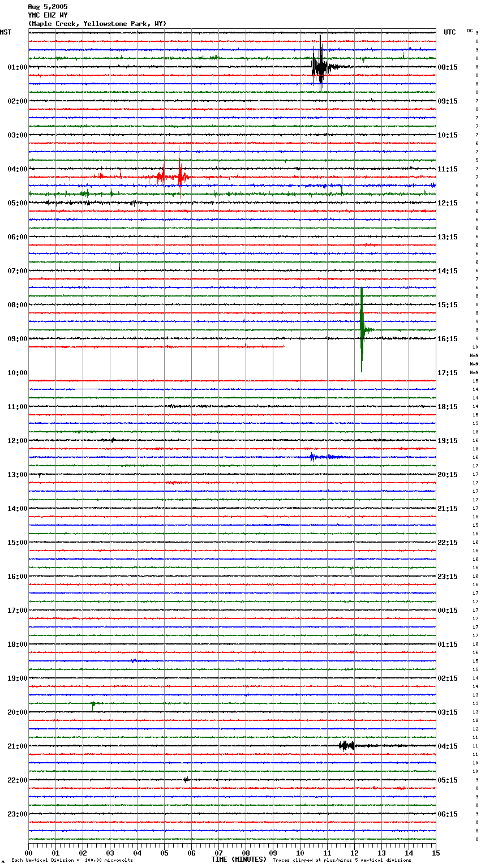This screenshot has height=868, width=481.
Task: Click the "21:15" UTC time label
Action: click(x=448, y=509)
